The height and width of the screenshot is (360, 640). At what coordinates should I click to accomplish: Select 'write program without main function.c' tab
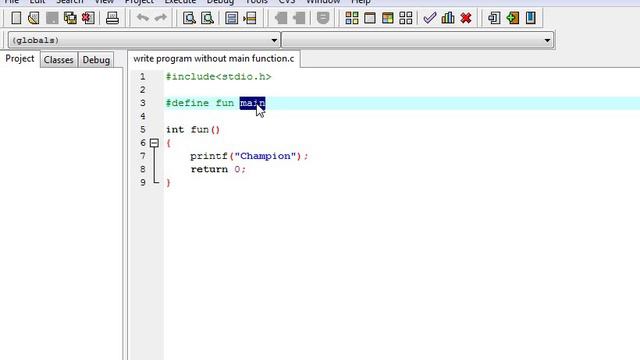pyautogui.click(x=213, y=59)
